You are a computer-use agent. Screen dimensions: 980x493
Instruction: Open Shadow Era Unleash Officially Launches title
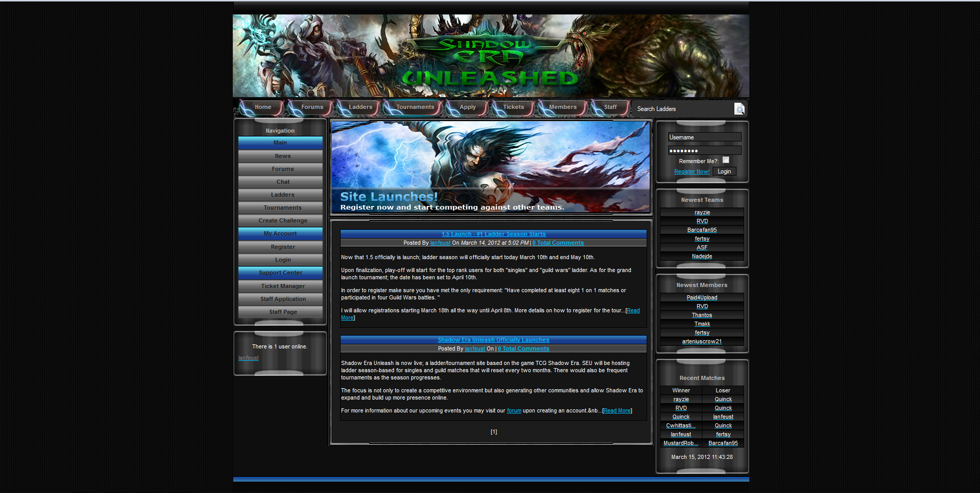pyautogui.click(x=493, y=340)
